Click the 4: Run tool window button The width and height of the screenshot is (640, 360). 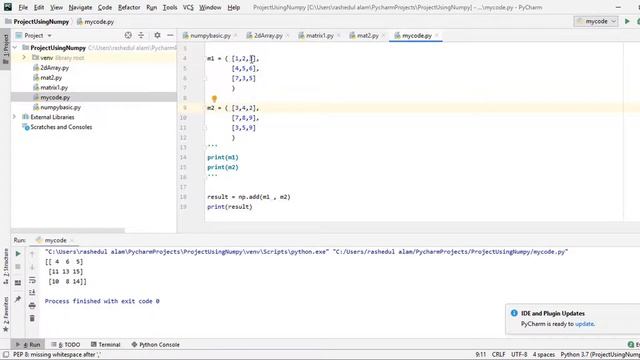28,344
